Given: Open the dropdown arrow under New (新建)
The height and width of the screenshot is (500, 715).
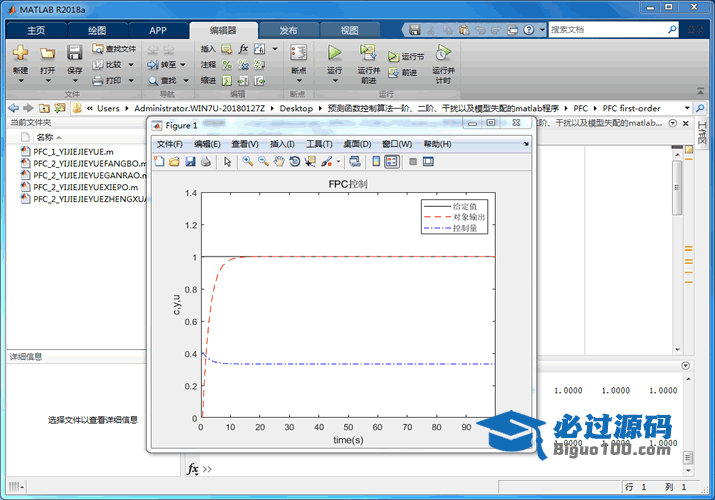Looking at the screenshot, I should pyautogui.click(x=21, y=81).
